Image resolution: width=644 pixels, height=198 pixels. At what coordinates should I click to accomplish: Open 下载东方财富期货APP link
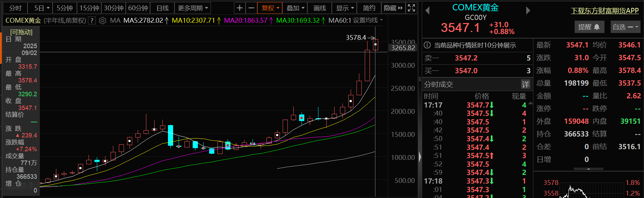coord(605,11)
